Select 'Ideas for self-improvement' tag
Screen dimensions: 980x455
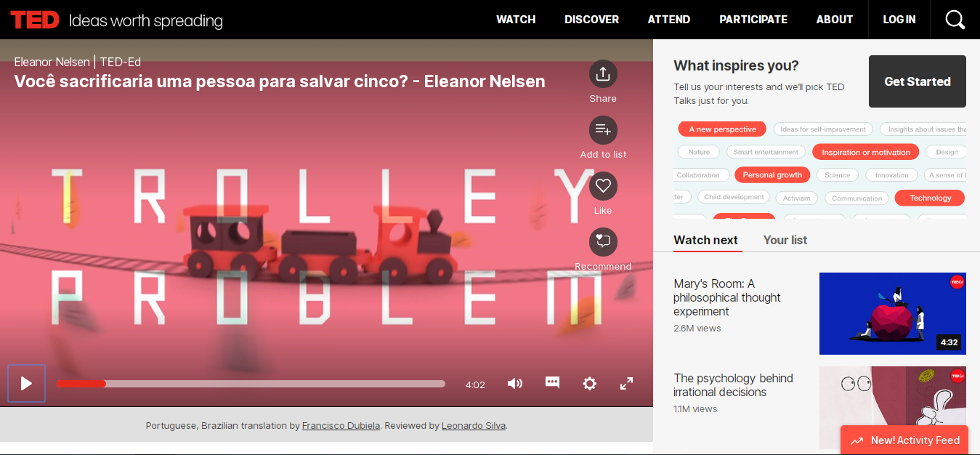pyautogui.click(x=823, y=129)
